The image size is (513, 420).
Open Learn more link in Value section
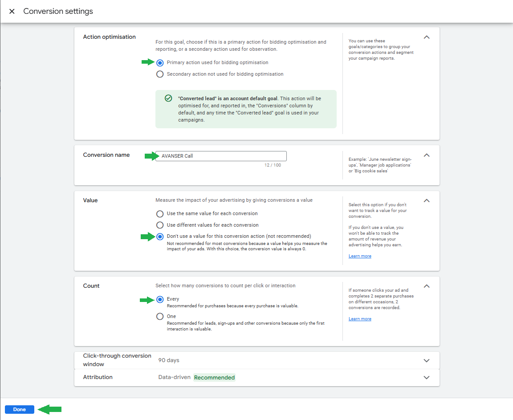(360, 256)
